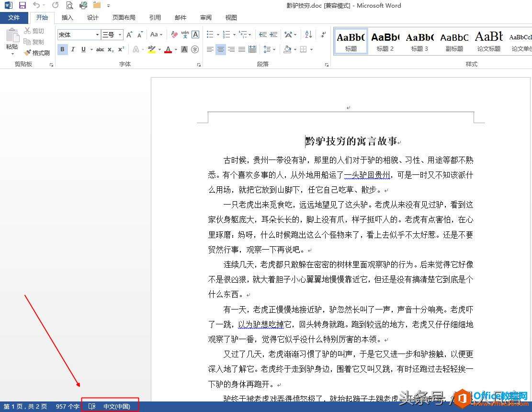This screenshot has height=412, width=532.
Task: Toggle Italic formatting button
Action: click(73, 49)
